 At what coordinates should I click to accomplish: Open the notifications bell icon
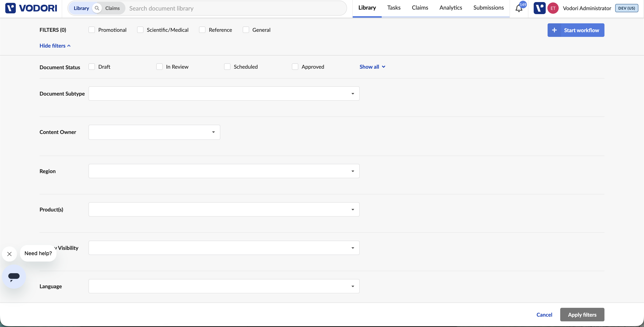(x=519, y=9)
